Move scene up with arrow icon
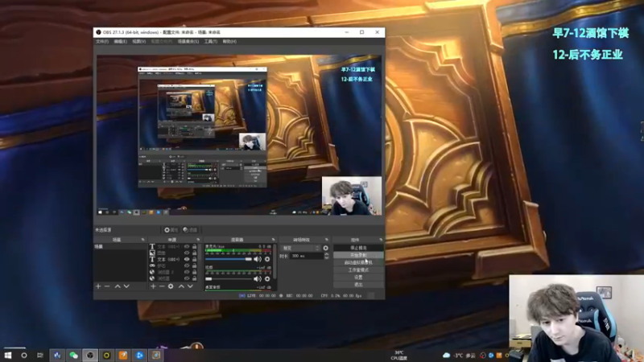This screenshot has width=644, height=362. coord(118,286)
